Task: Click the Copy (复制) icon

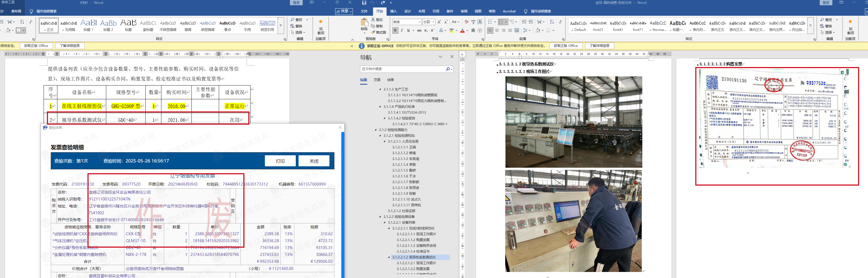Action: coord(373,26)
